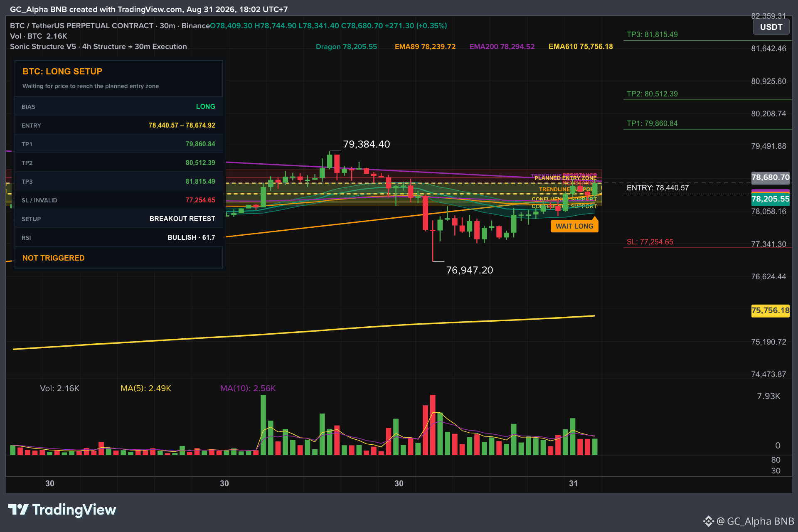Click the @ GC_Alpha BNB handle text
Viewport: 798px width, 532px height.
click(x=755, y=521)
